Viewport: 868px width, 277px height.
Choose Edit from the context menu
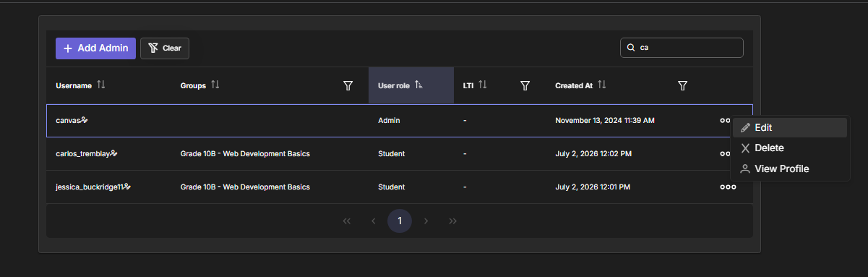[x=791, y=127]
